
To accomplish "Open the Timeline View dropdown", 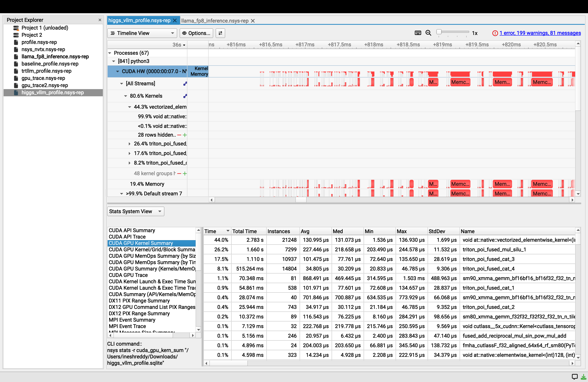I will 142,33.
